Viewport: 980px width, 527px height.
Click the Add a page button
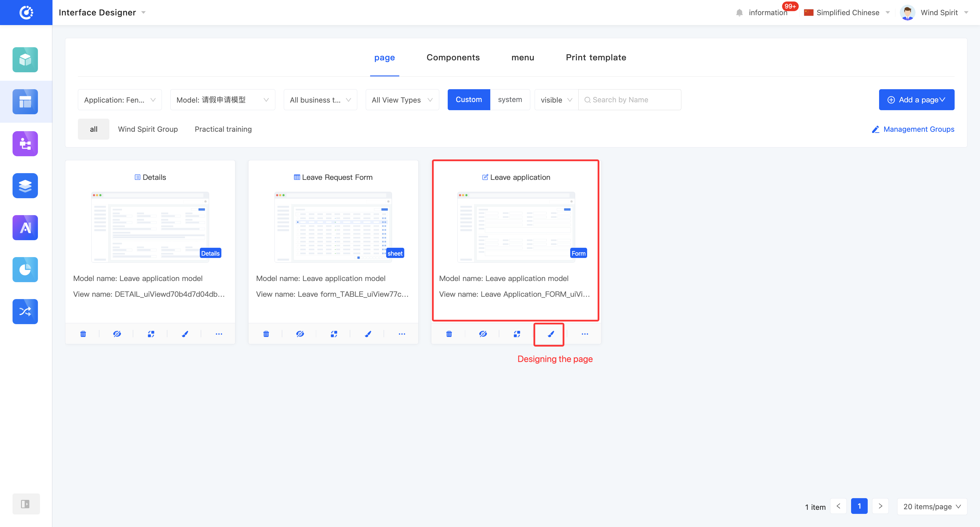[916, 100]
